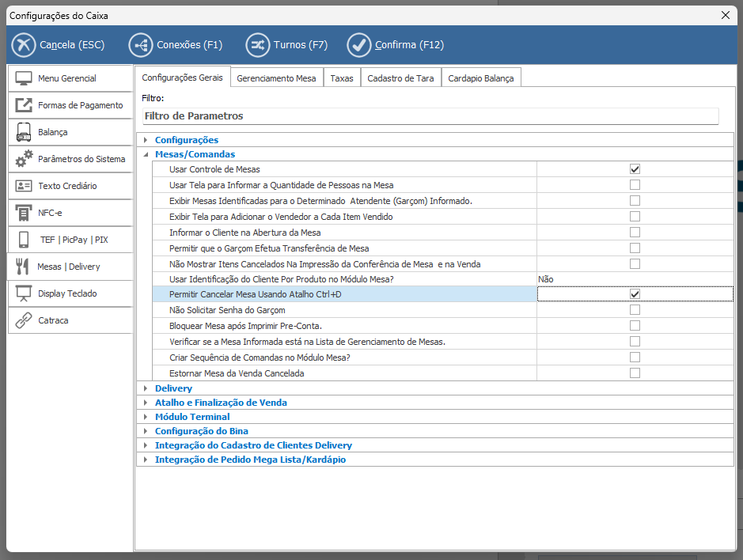The width and height of the screenshot is (743, 560).
Task: Enable Não Solicitar Senha do Garçom
Action: [635, 310]
